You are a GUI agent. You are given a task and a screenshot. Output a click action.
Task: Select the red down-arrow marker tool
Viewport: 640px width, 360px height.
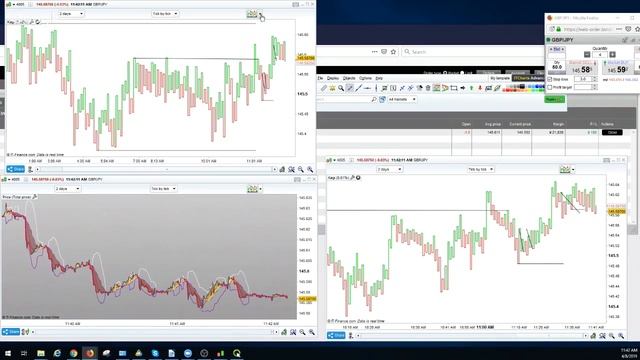pyautogui.click(x=480, y=88)
